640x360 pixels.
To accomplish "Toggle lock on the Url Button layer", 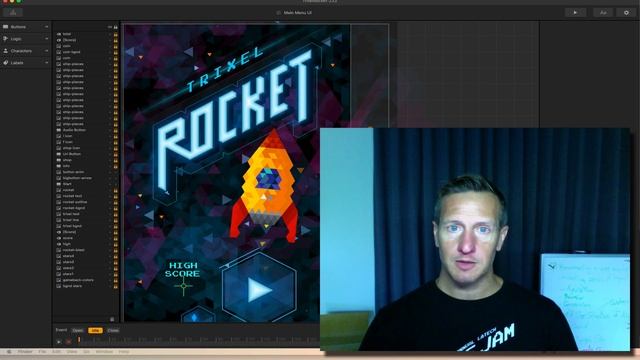I will click(x=116, y=154).
